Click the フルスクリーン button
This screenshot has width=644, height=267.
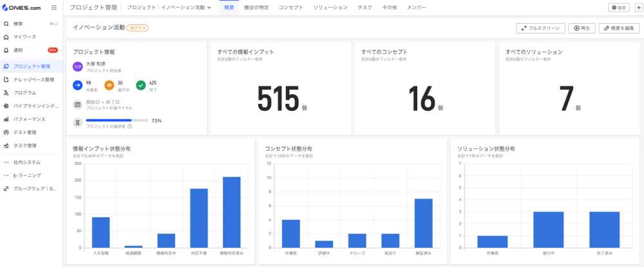pyautogui.click(x=540, y=28)
